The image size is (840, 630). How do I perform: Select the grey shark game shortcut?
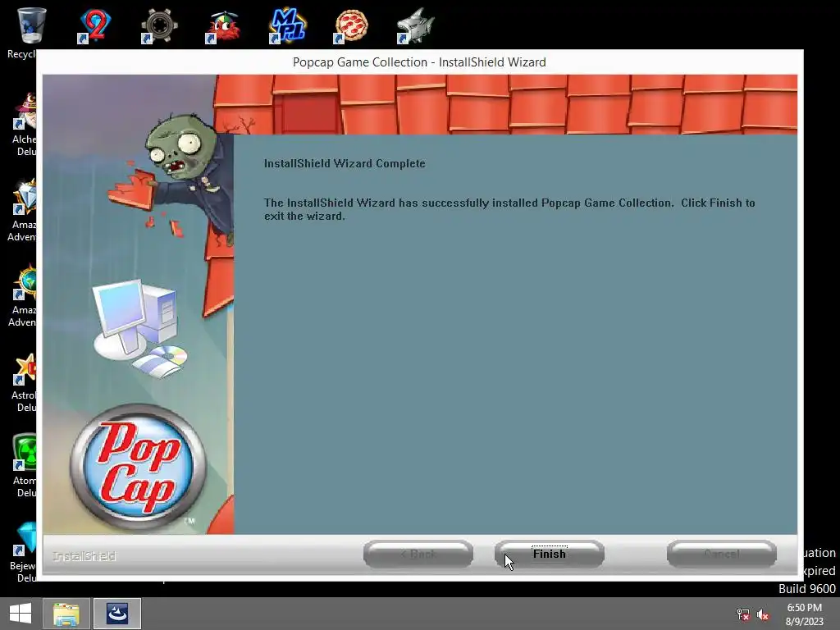click(415, 25)
